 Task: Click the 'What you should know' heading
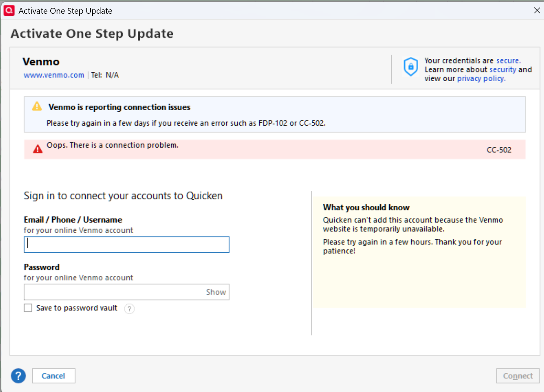pyautogui.click(x=366, y=208)
